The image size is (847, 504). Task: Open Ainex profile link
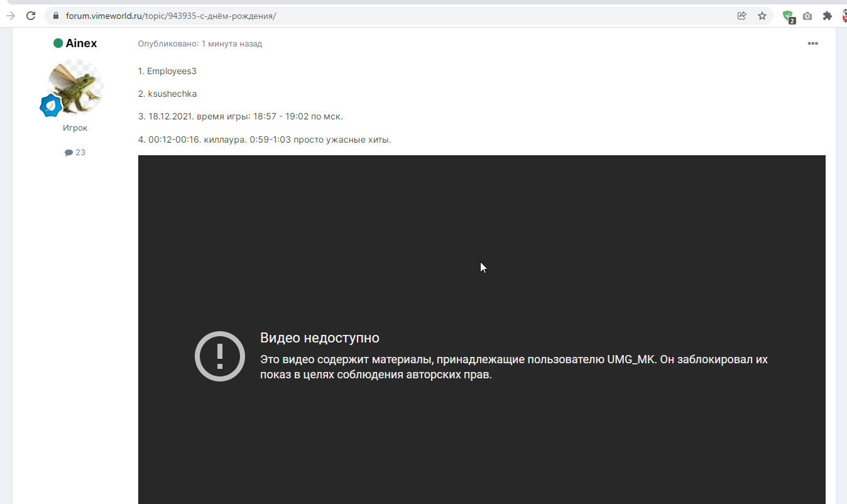[x=81, y=43]
